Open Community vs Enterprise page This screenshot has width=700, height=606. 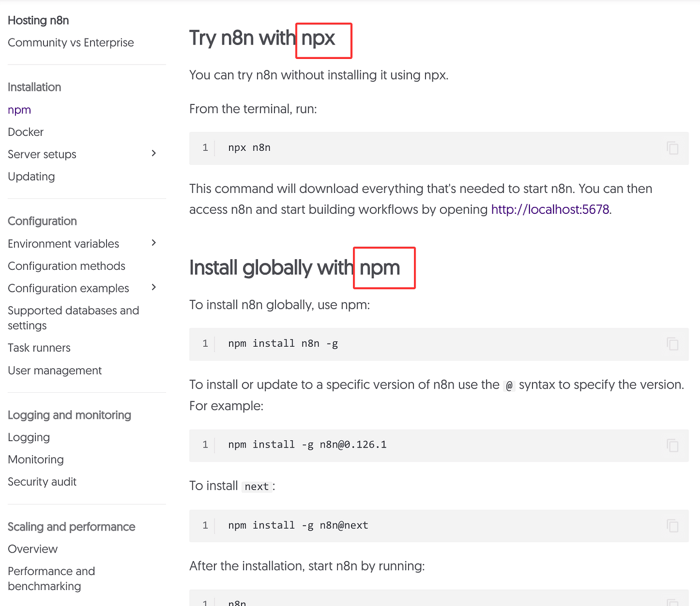coord(71,42)
